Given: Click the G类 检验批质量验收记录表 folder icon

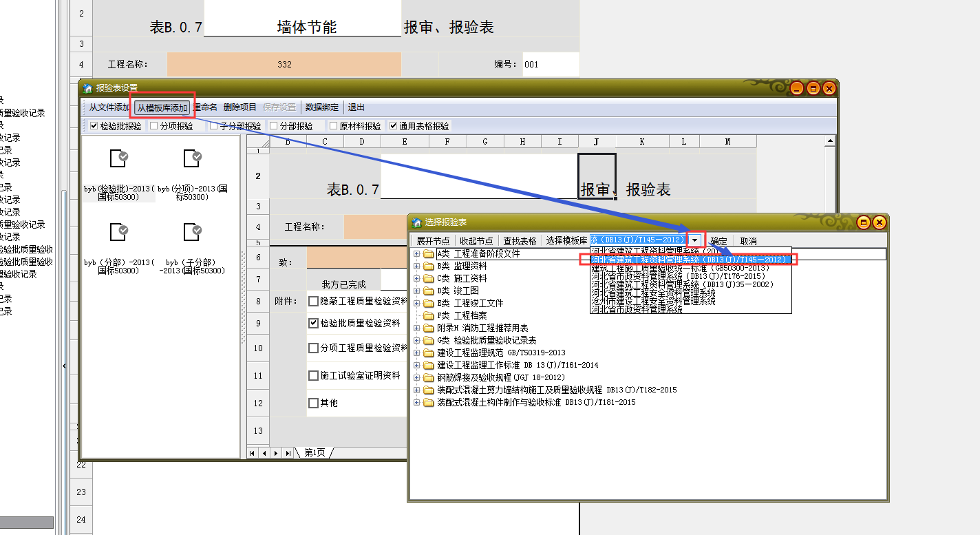Looking at the screenshot, I should pyautogui.click(x=429, y=341).
